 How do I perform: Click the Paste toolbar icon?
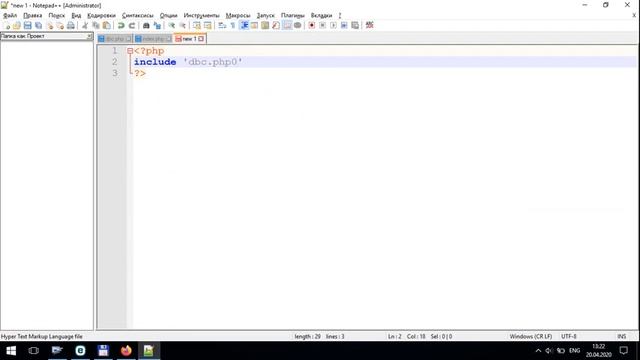pyautogui.click(x=107, y=25)
